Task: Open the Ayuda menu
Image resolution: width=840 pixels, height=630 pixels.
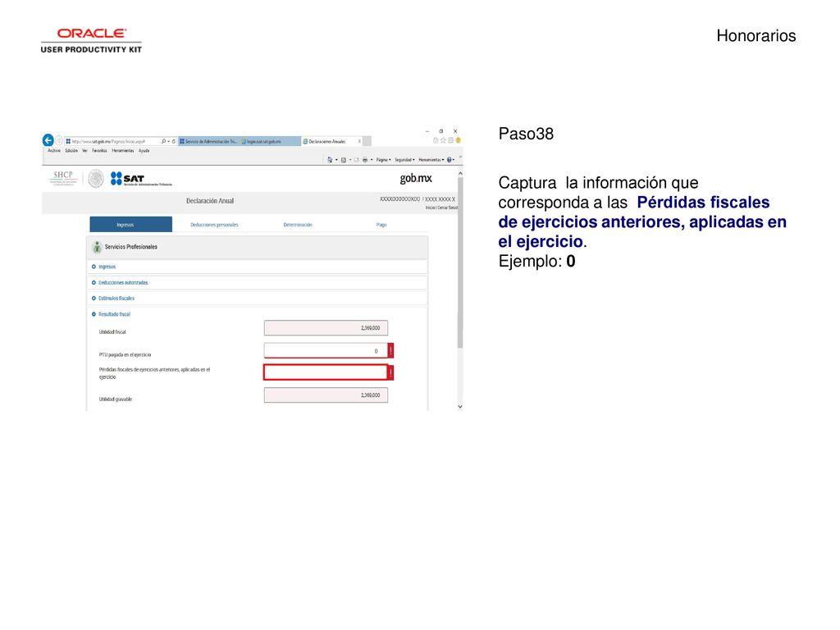Action: click(x=144, y=151)
